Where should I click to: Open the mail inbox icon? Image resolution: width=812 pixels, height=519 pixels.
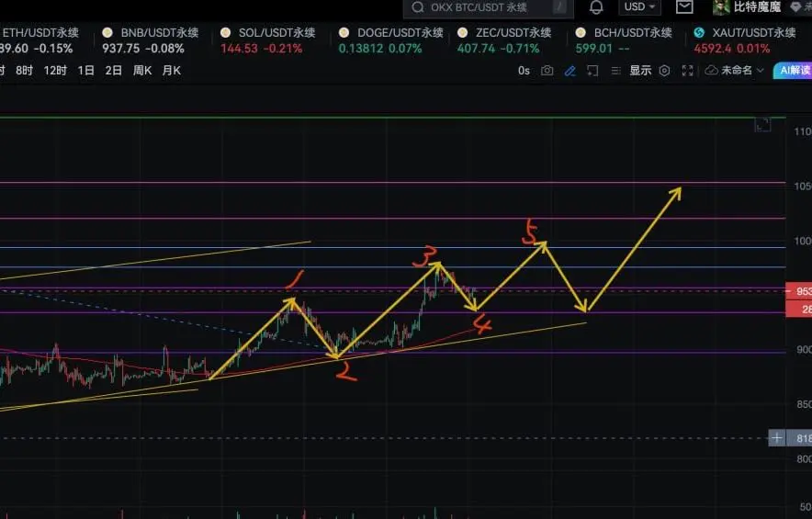tap(684, 6)
